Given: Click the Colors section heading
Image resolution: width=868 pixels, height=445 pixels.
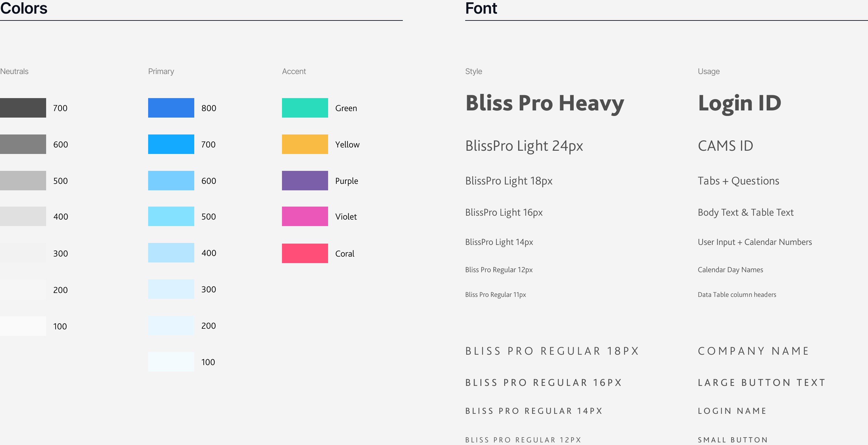Looking at the screenshot, I should tap(24, 8).
